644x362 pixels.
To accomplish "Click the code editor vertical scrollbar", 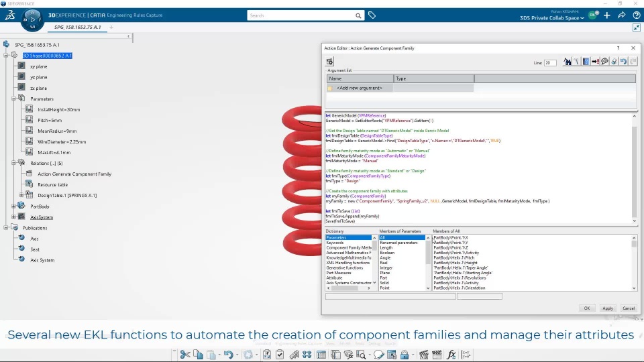I will [634, 168].
